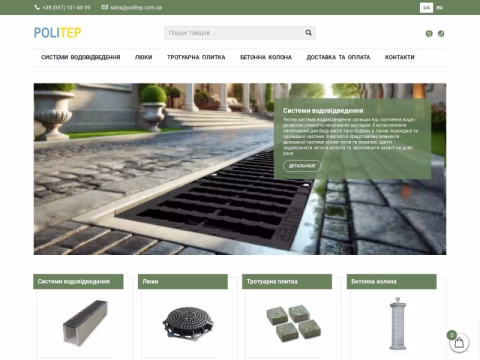480x360 pixels.
Task: Click the email envelope icon
Action: 105,7
